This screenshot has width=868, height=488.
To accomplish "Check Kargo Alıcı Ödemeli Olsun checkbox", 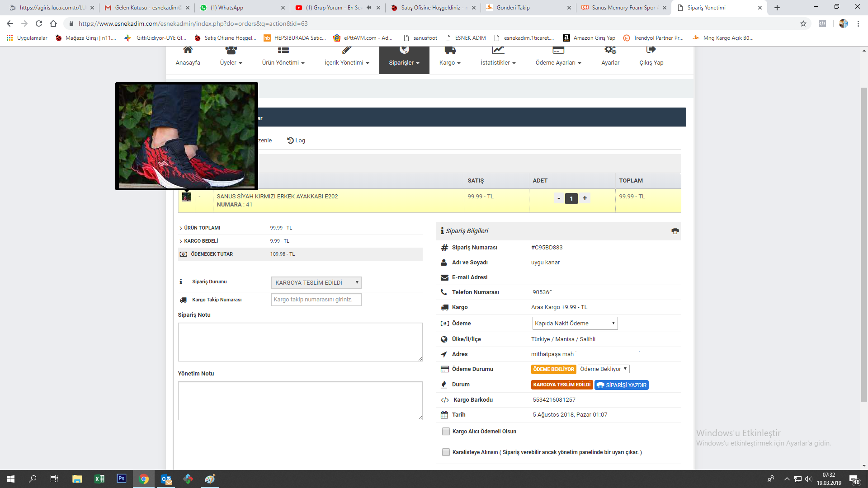I will tap(446, 432).
